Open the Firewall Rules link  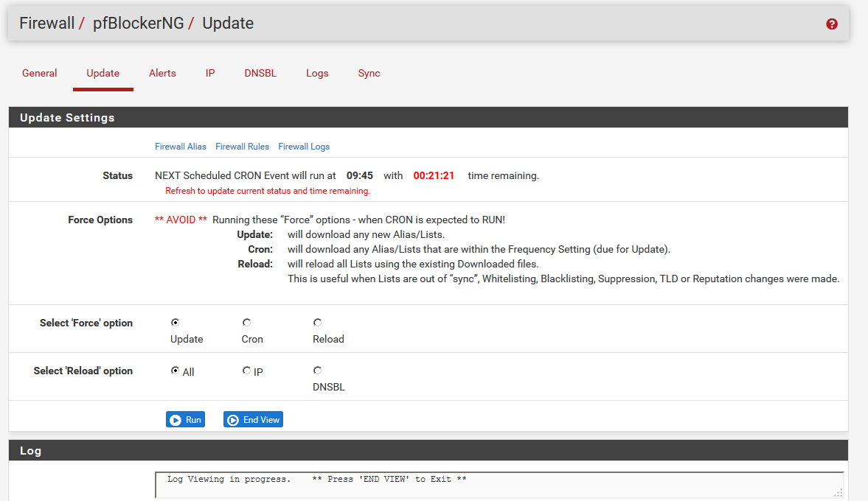point(242,147)
